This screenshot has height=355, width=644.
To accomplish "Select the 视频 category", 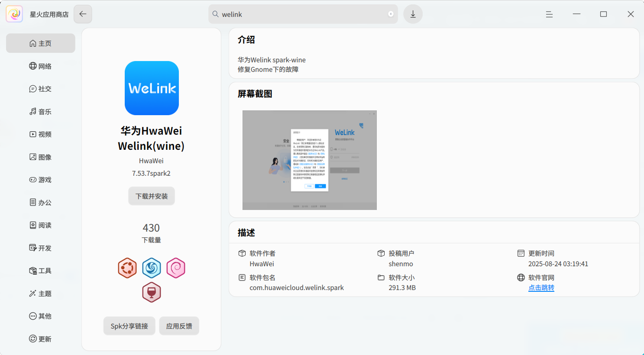I will coord(41,134).
